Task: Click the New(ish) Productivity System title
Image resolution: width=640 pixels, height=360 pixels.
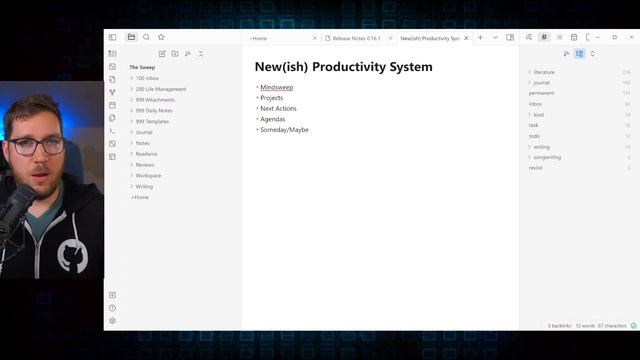Action: coord(344,67)
